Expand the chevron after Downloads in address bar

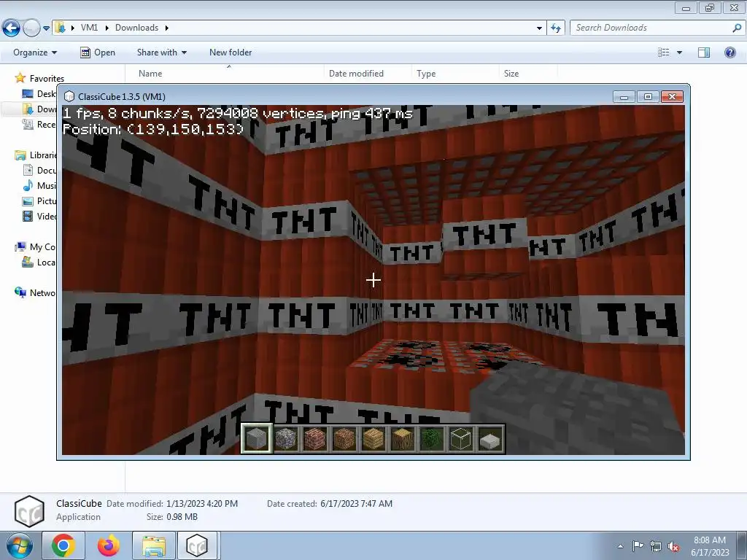tap(167, 28)
